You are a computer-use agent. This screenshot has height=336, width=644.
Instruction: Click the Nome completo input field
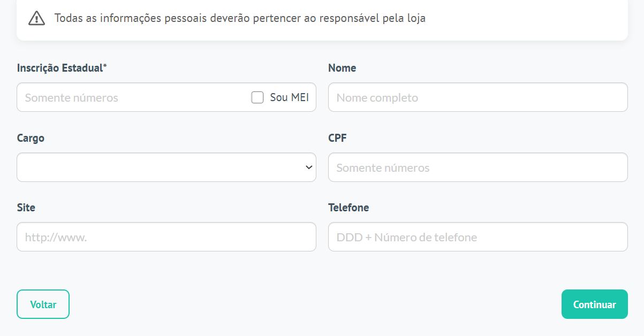[478, 97]
